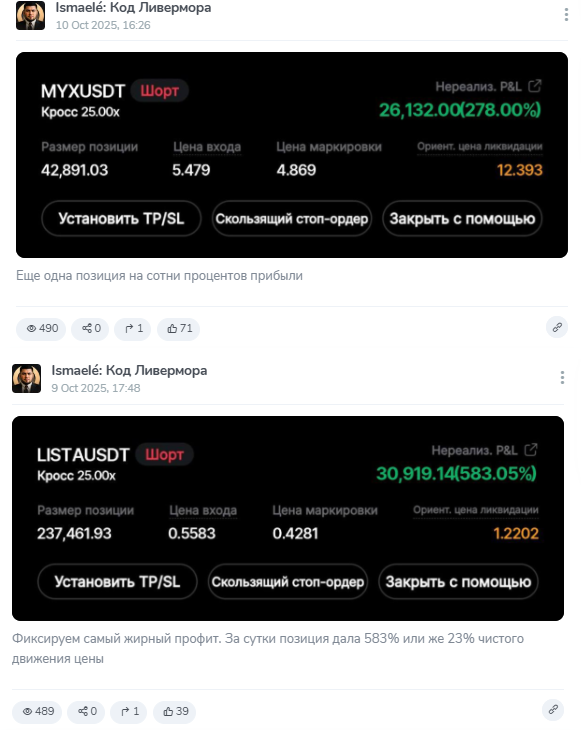Open the three-dot menu on the LISTAUSDT post
This screenshot has height=730, width=581.
coord(562,378)
